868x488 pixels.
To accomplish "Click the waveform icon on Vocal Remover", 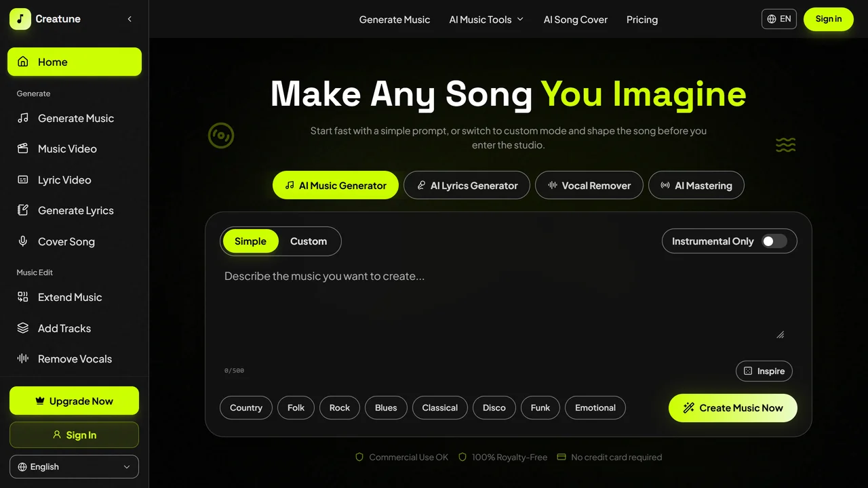I will 553,185.
